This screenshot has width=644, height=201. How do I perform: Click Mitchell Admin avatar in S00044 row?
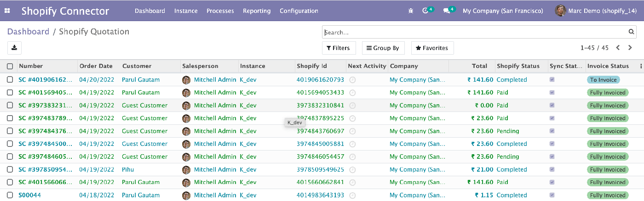pyautogui.click(x=186, y=195)
